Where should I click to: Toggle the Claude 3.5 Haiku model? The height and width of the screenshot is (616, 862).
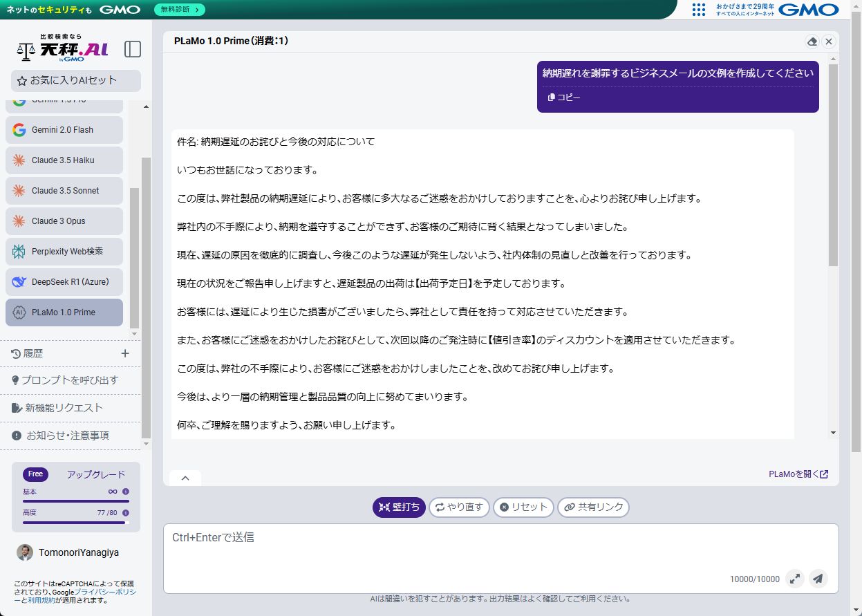(64, 160)
